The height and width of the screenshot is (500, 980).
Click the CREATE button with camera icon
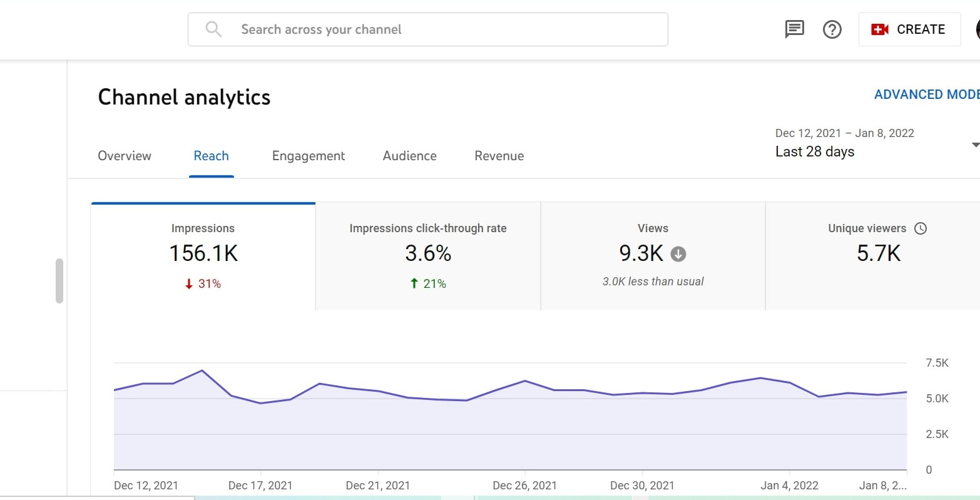tap(909, 29)
